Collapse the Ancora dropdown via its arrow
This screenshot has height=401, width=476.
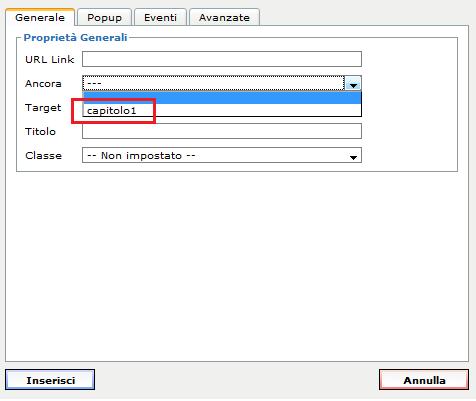coord(353,83)
